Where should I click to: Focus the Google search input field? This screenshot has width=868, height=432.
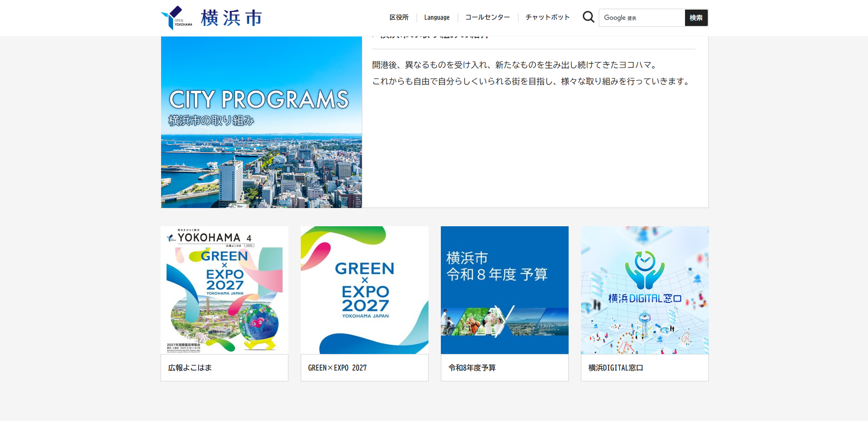tap(642, 18)
